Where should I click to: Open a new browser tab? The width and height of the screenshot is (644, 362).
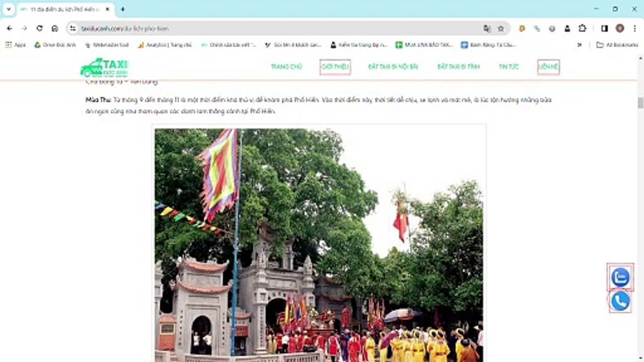click(122, 9)
